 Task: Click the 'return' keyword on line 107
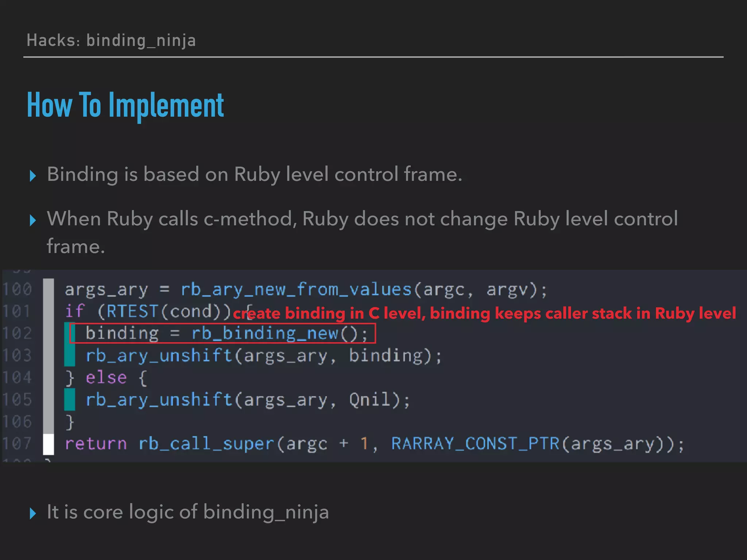[x=96, y=444]
